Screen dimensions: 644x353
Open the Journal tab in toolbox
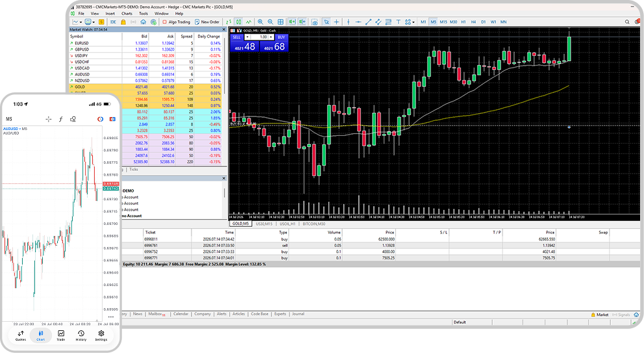click(298, 314)
